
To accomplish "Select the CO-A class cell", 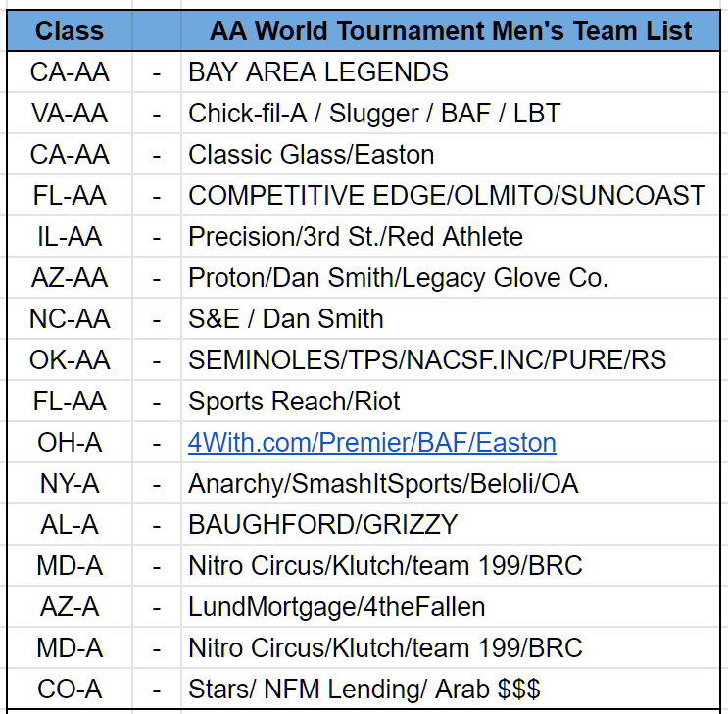I will click(x=70, y=689).
